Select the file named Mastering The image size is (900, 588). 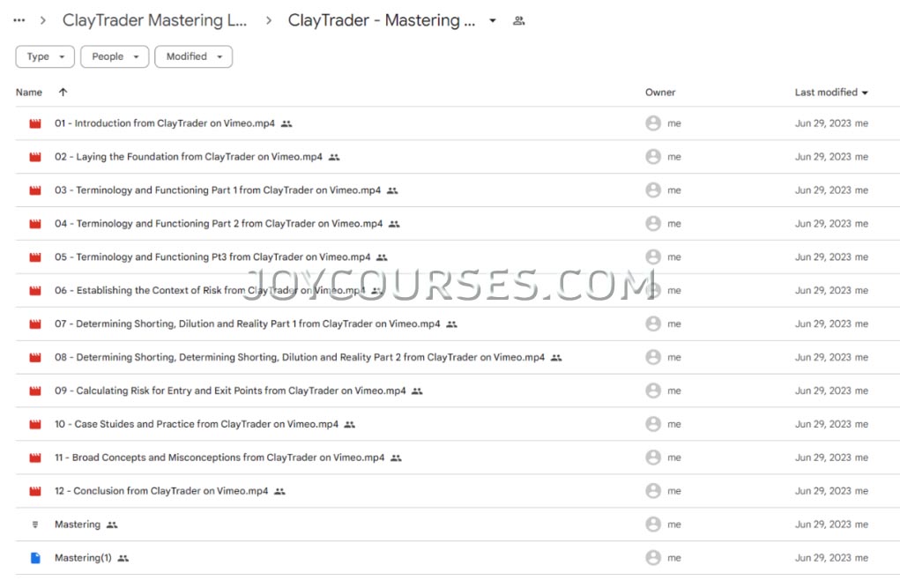(78, 525)
